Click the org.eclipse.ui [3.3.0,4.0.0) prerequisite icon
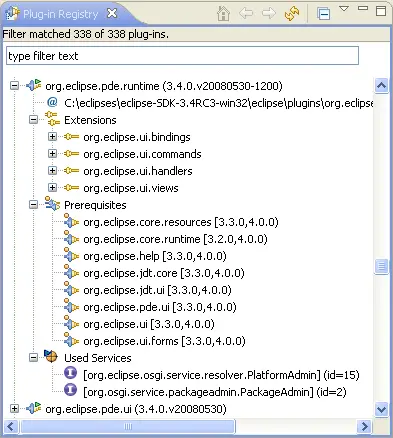393x438 pixels. 71,323
